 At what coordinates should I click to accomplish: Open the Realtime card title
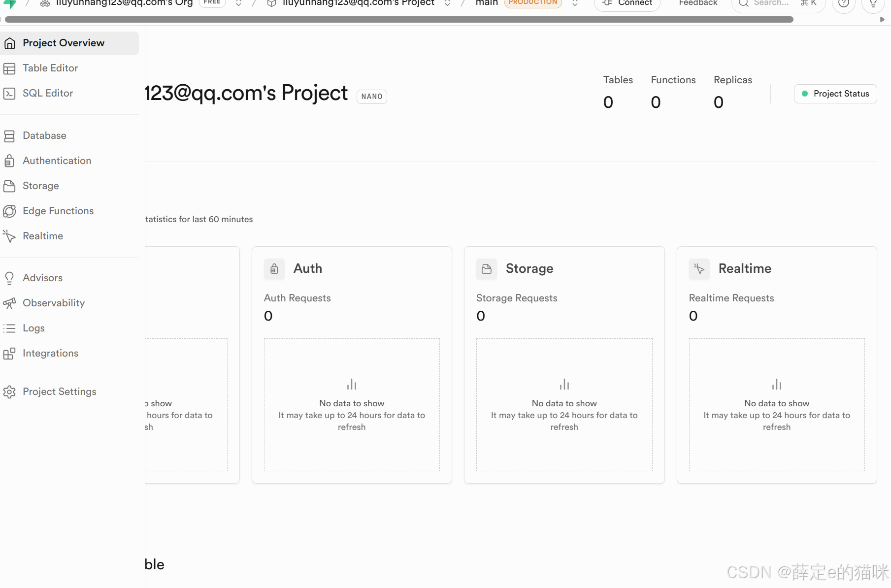click(745, 269)
